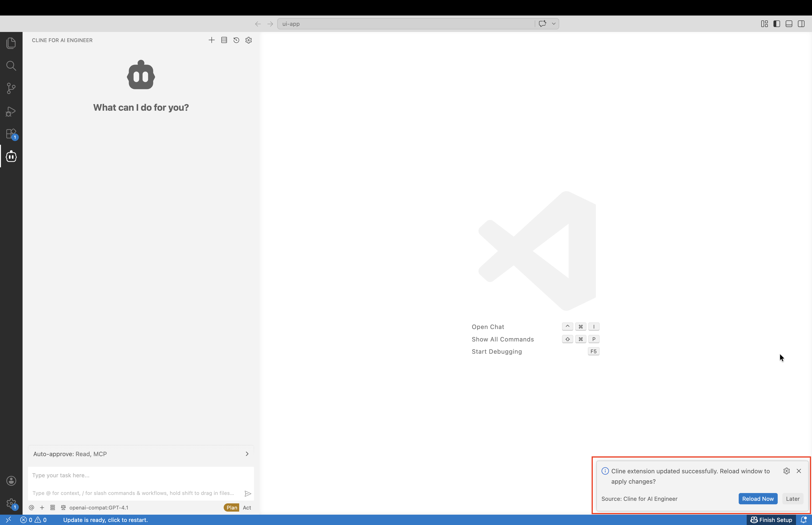The width and height of the screenshot is (812, 525).
Task: Select the Cline robot icon in the sidebar
Action: point(11,156)
